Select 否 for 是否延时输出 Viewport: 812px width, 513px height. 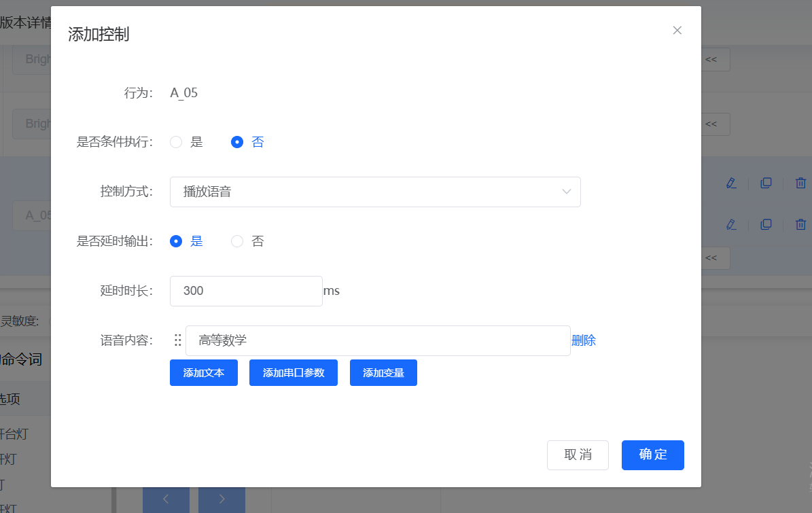pyautogui.click(x=238, y=241)
